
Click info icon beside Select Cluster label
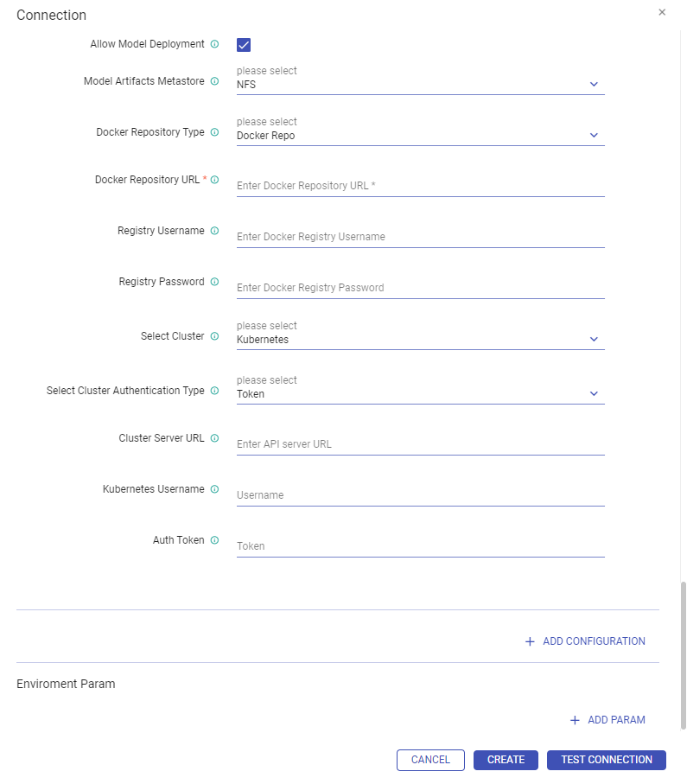[214, 336]
